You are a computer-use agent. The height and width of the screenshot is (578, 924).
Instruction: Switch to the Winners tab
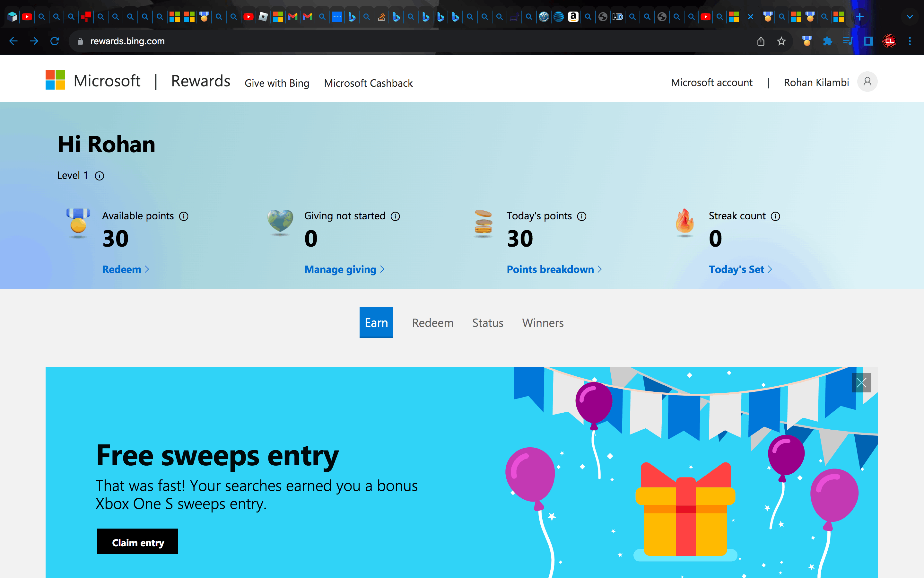[543, 323]
